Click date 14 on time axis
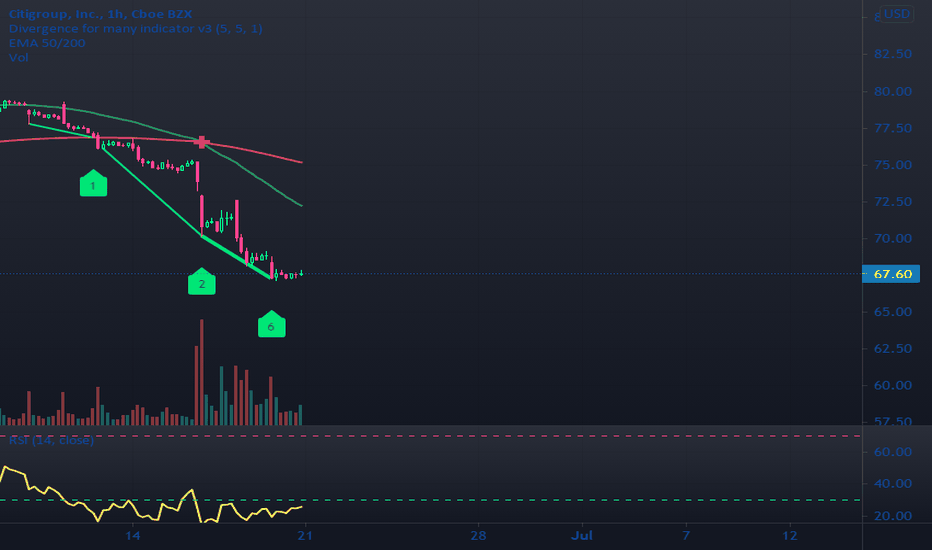This screenshot has height=550, width=932. pyautogui.click(x=133, y=536)
